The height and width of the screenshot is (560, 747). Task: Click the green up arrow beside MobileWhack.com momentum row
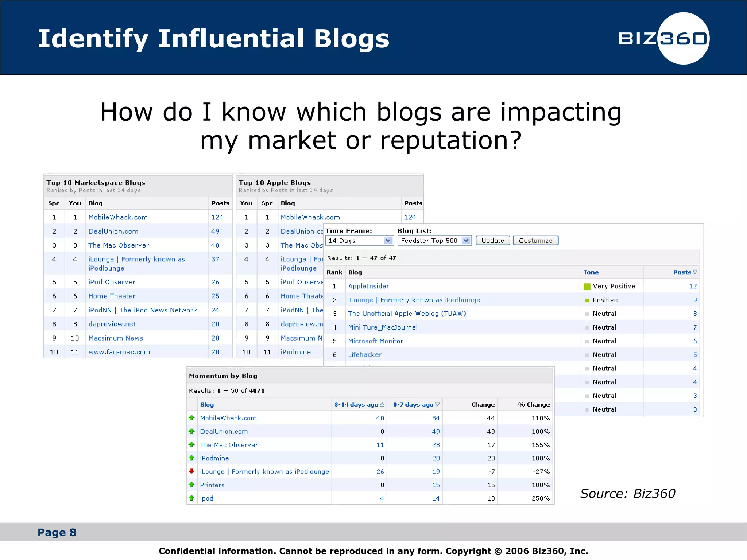pos(191,418)
